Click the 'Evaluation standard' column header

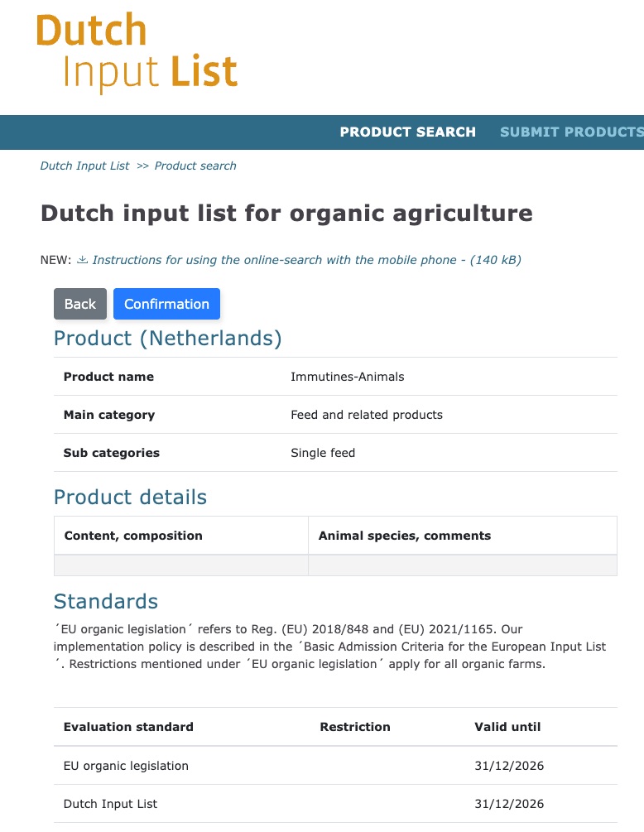(x=128, y=727)
